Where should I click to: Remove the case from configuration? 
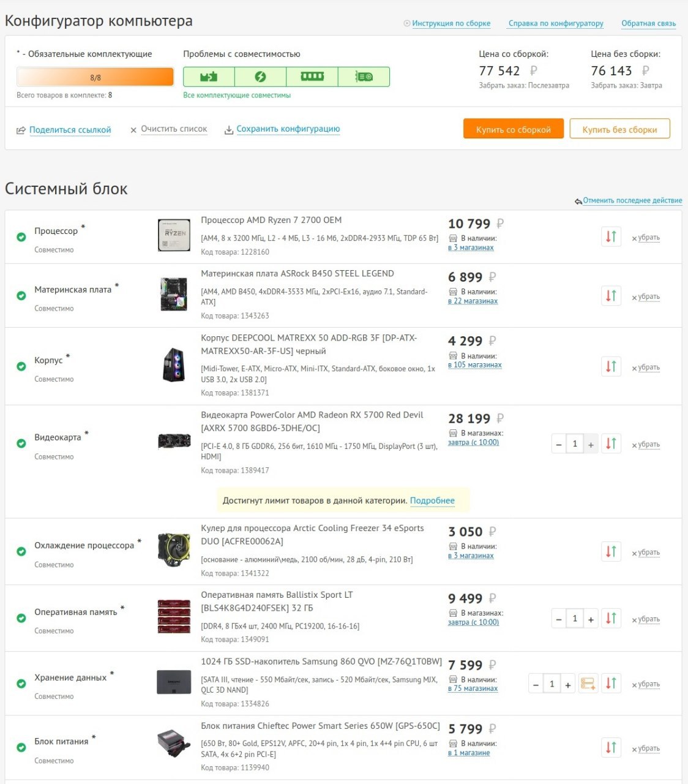click(646, 367)
